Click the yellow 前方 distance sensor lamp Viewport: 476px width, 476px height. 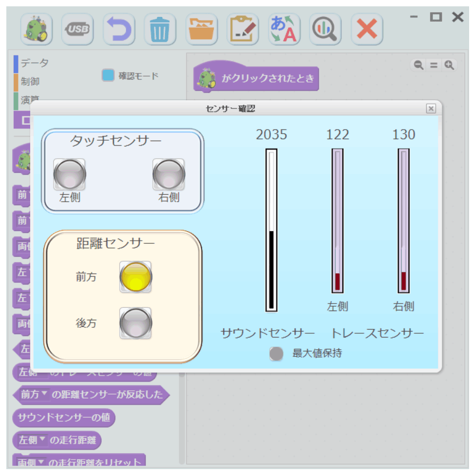[136, 277]
